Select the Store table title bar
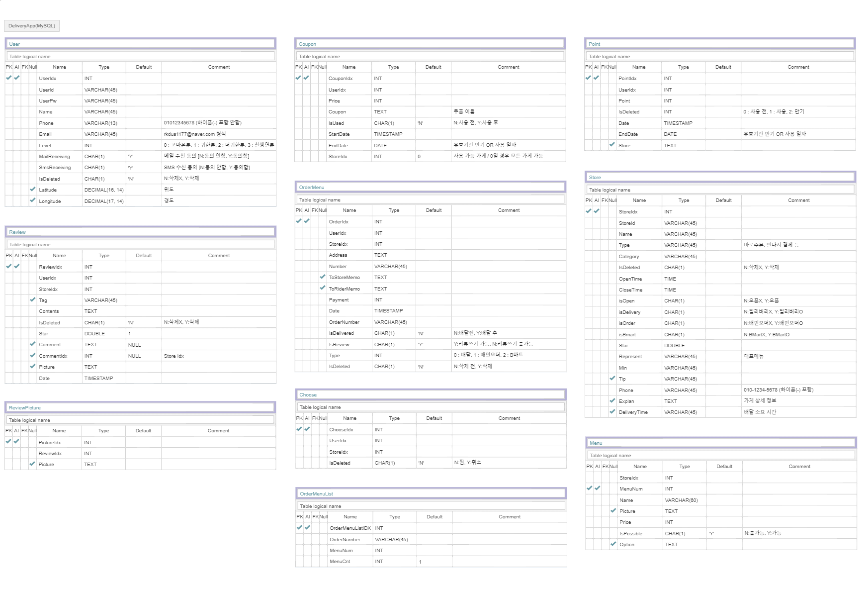The image size is (868, 589). click(720, 177)
